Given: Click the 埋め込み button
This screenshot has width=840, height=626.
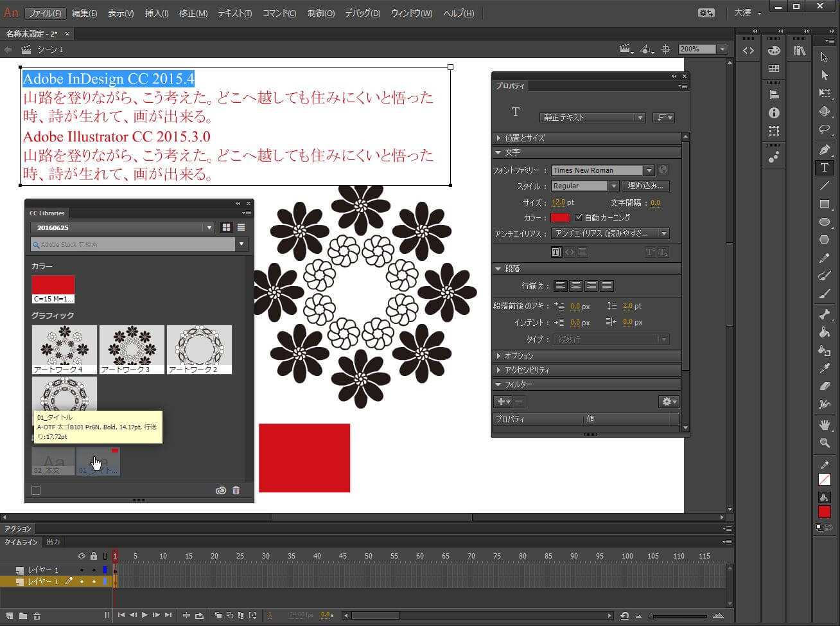Looking at the screenshot, I should tap(645, 186).
